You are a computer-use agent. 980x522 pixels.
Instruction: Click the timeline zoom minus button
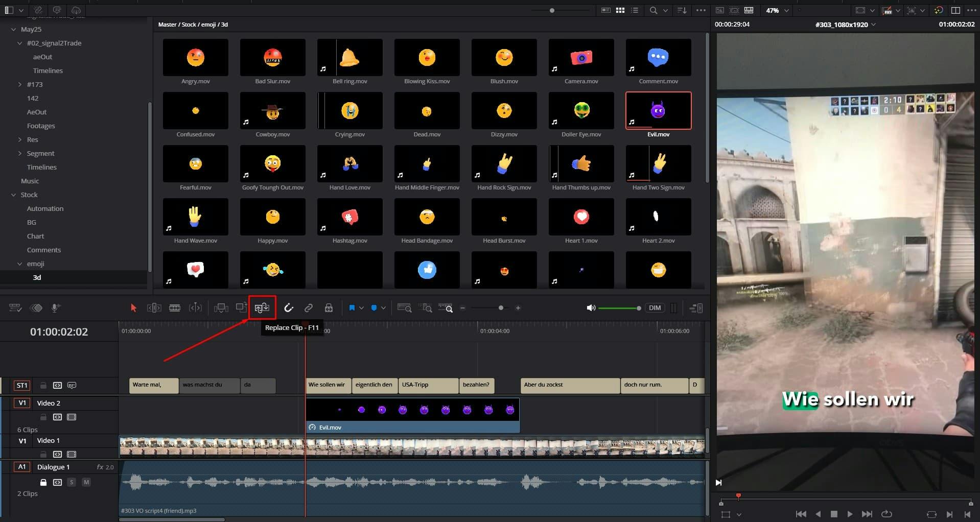[463, 308]
